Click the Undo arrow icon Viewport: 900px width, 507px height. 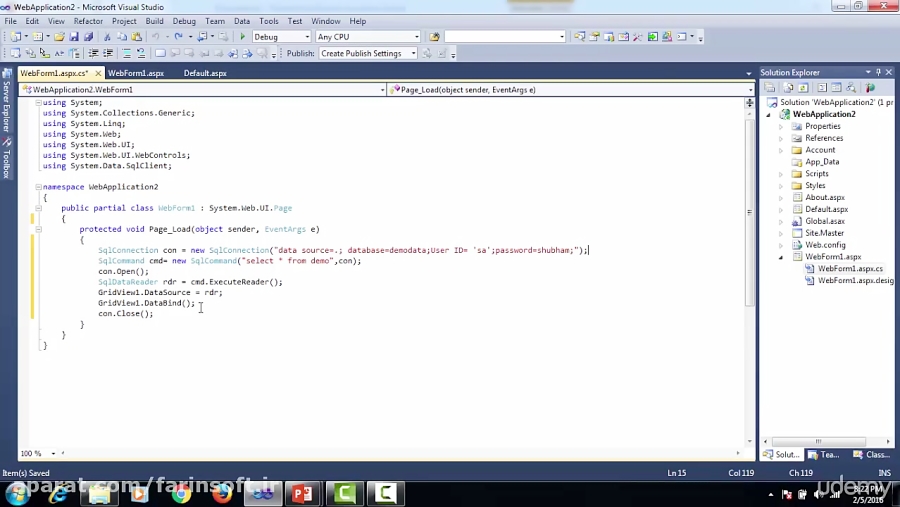pos(155,37)
